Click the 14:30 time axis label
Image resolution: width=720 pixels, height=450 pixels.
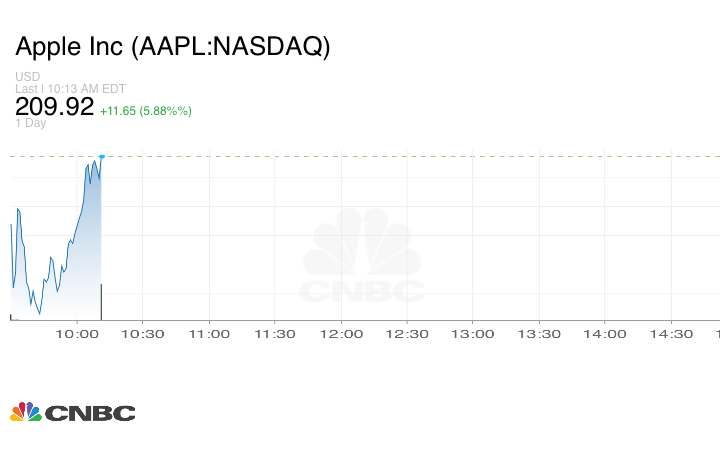coord(670,334)
